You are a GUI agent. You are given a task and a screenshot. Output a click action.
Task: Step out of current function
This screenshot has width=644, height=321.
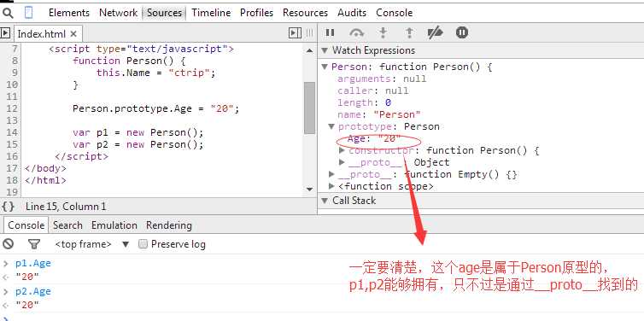tap(409, 32)
